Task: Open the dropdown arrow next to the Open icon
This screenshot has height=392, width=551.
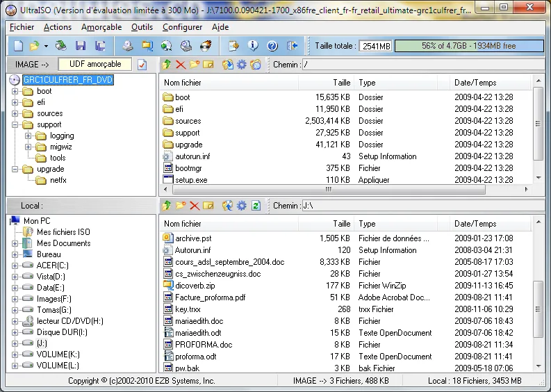Action: click(46, 46)
